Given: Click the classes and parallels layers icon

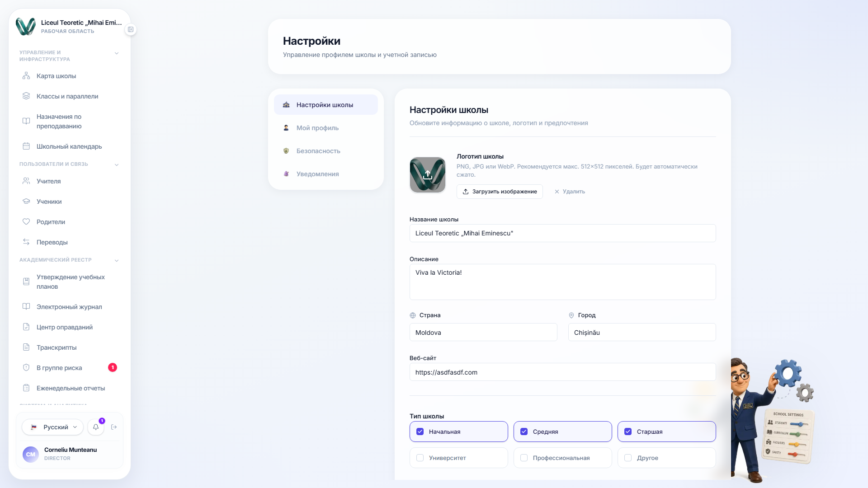Looking at the screenshot, I should point(26,96).
